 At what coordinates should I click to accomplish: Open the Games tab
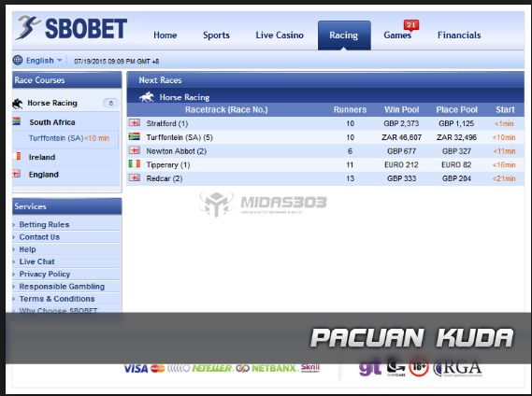click(397, 35)
